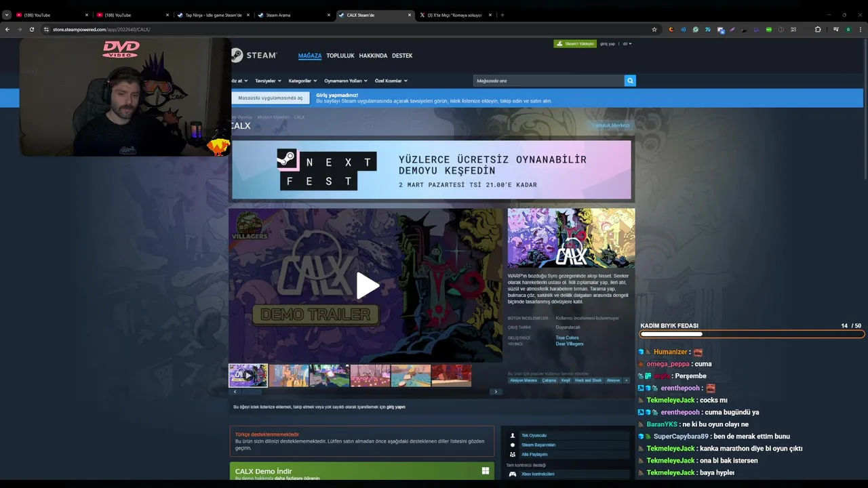Click the CALX Demo İndir green bar
Screen dimensions: 868x488
click(x=362, y=471)
